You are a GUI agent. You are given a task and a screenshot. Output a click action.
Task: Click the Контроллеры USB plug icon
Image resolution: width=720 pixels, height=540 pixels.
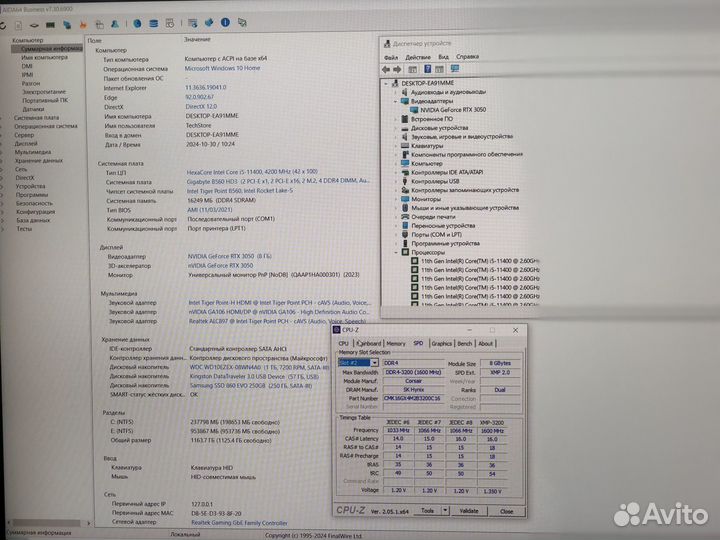point(405,181)
